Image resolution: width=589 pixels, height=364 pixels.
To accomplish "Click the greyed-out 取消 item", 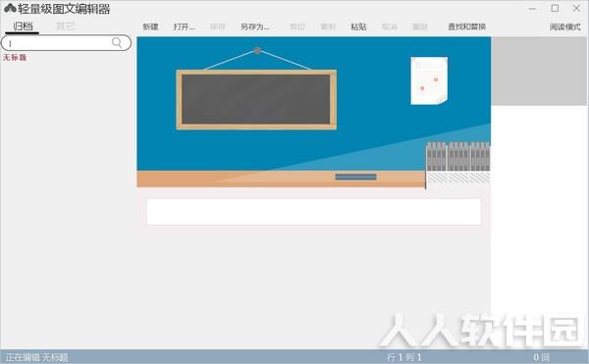I will 389,26.
